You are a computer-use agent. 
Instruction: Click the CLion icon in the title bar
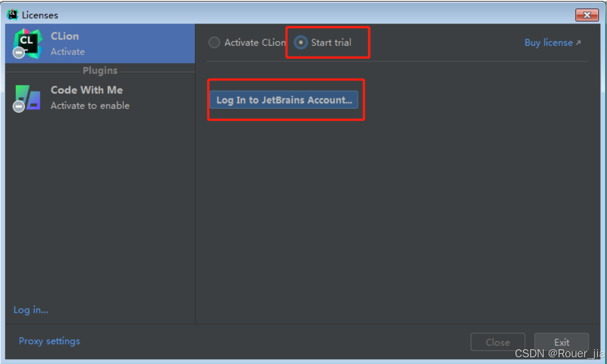(x=12, y=15)
